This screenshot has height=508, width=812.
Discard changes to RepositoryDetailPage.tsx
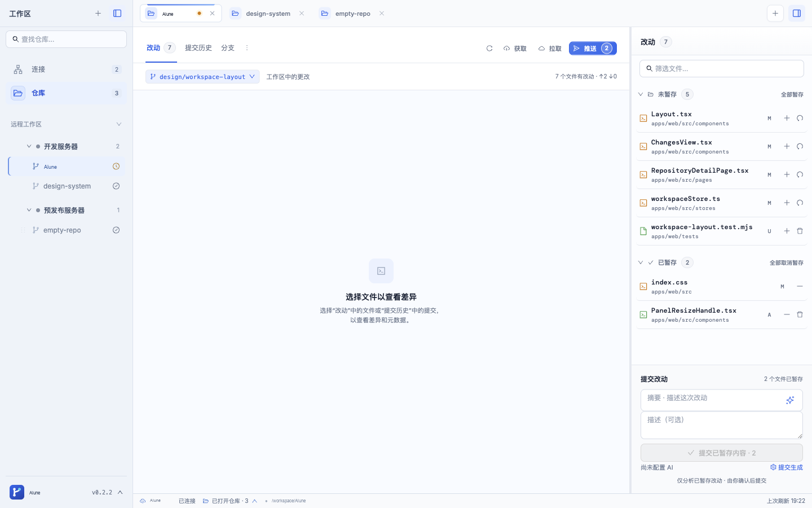pos(800,174)
